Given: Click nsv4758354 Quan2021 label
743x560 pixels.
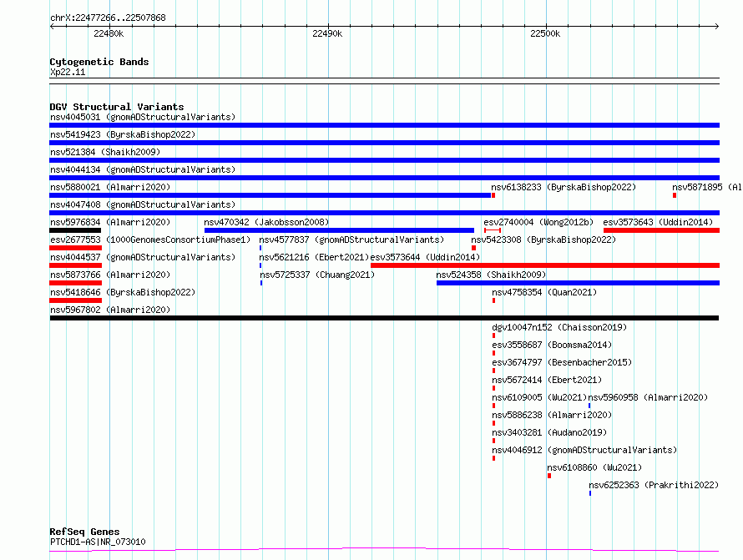Looking at the screenshot, I should coord(544,292).
